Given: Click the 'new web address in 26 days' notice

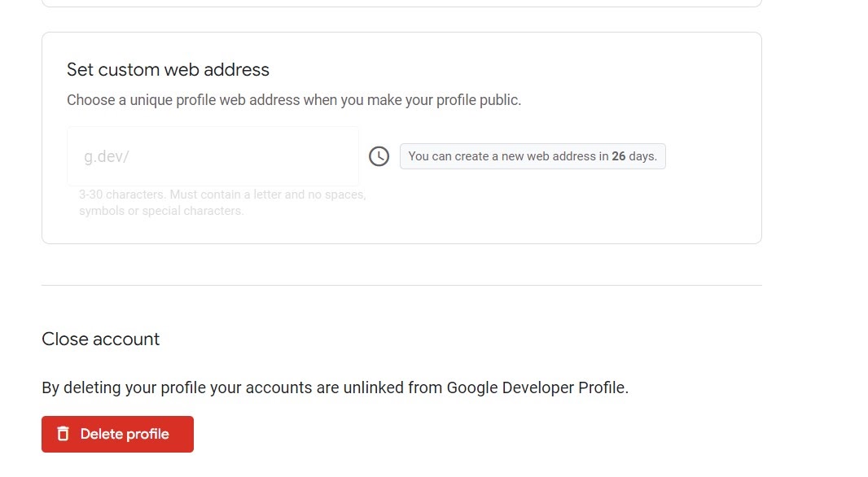Looking at the screenshot, I should pos(532,156).
